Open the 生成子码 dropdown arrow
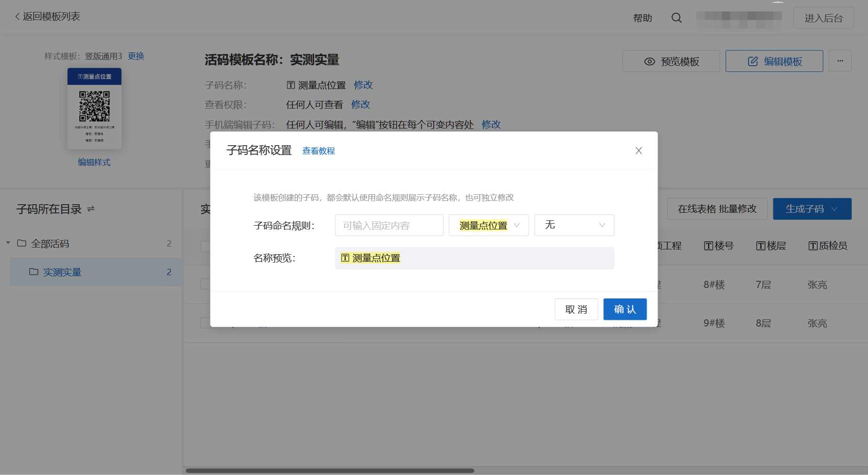868x475 pixels. point(834,208)
